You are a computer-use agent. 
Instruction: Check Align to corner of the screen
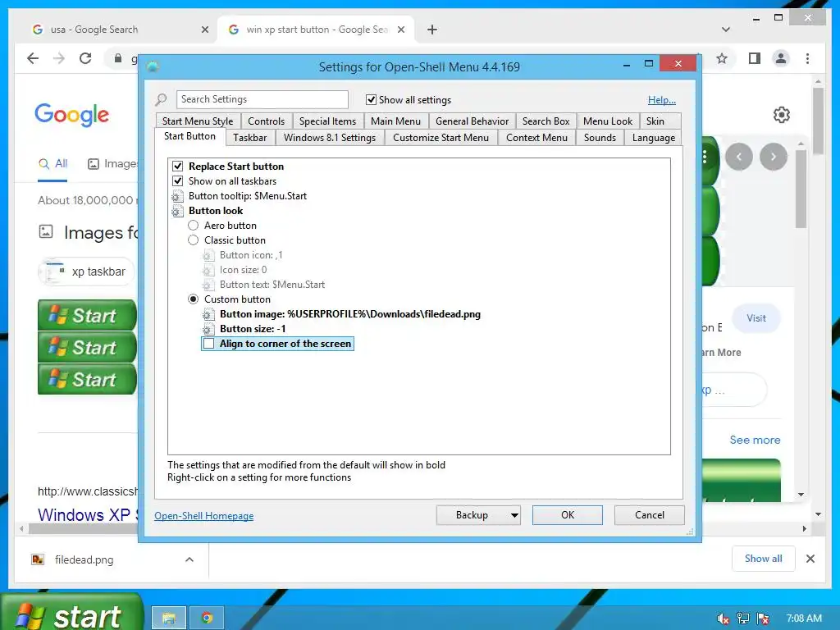tap(208, 344)
